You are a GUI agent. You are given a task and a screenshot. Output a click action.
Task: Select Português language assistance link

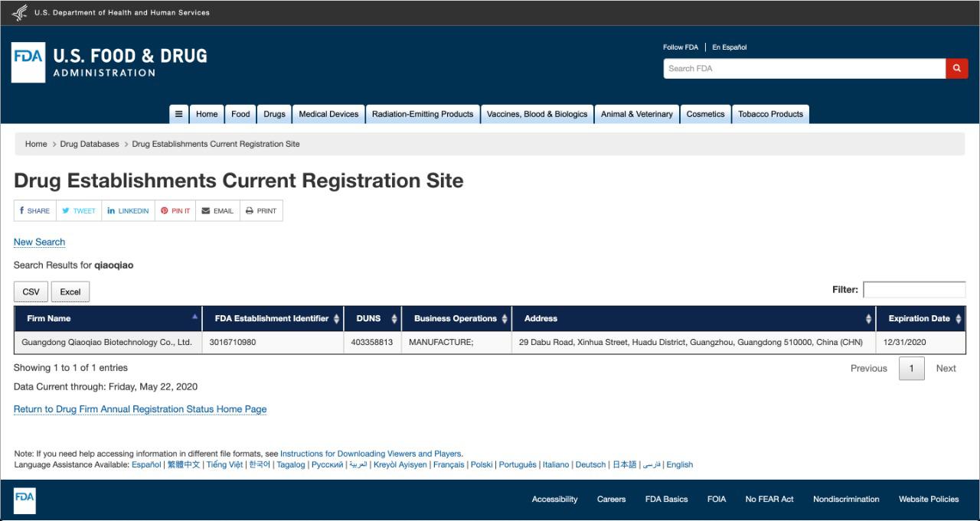pyautogui.click(x=518, y=464)
